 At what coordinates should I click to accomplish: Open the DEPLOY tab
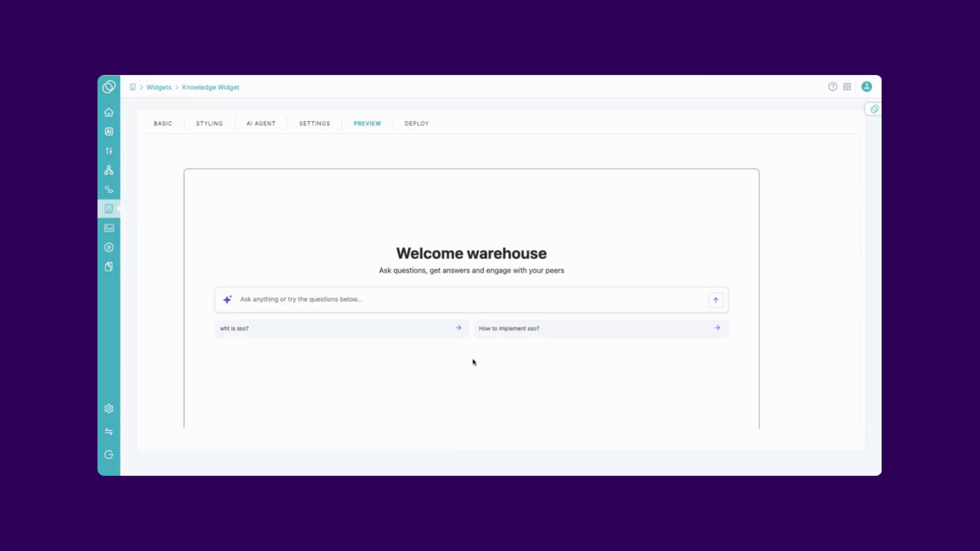(416, 123)
